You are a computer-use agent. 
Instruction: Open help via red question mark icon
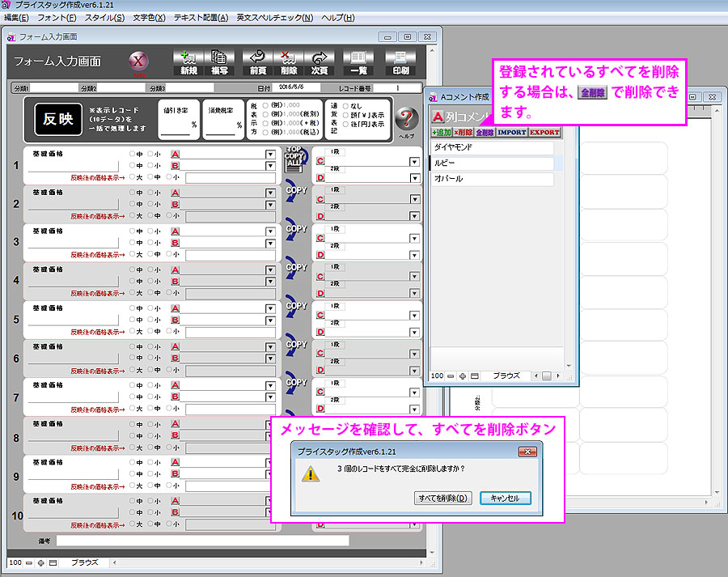(406, 121)
